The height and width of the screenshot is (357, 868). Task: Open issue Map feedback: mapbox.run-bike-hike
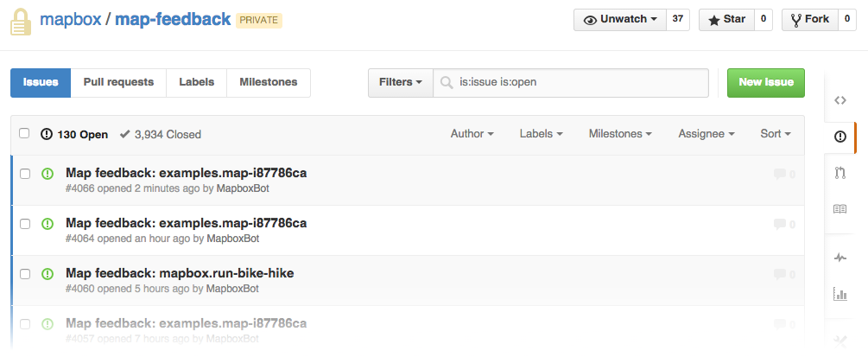[180, 273]
